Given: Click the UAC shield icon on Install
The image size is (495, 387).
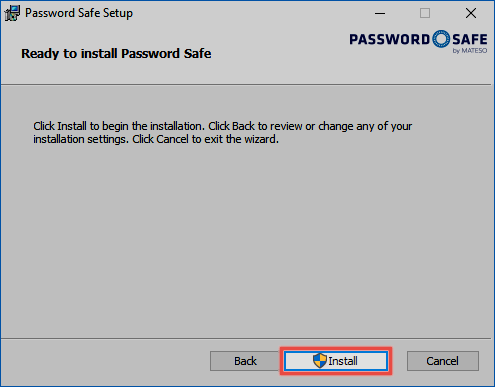Looking at the screenshot, I should click(320, 361).
